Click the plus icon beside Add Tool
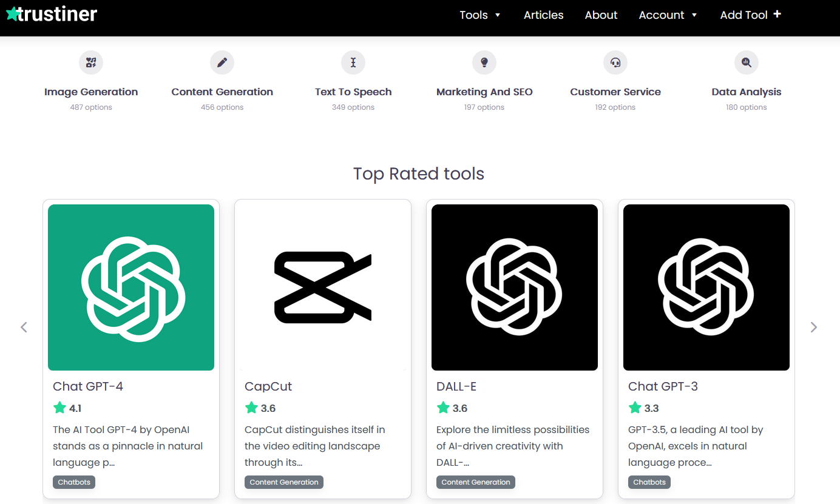Viewport: 840px width, 504px height. tap(777, 14)
